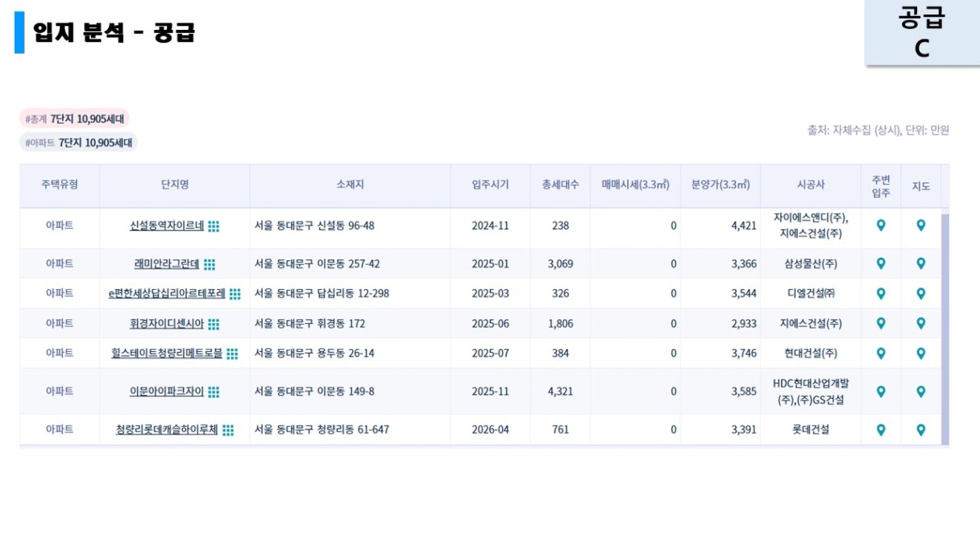The height and width of the screenshot is (551, 980).
Task: Click address 서울 동대문구 이문동 149-8
Action: tap(314, 391)
